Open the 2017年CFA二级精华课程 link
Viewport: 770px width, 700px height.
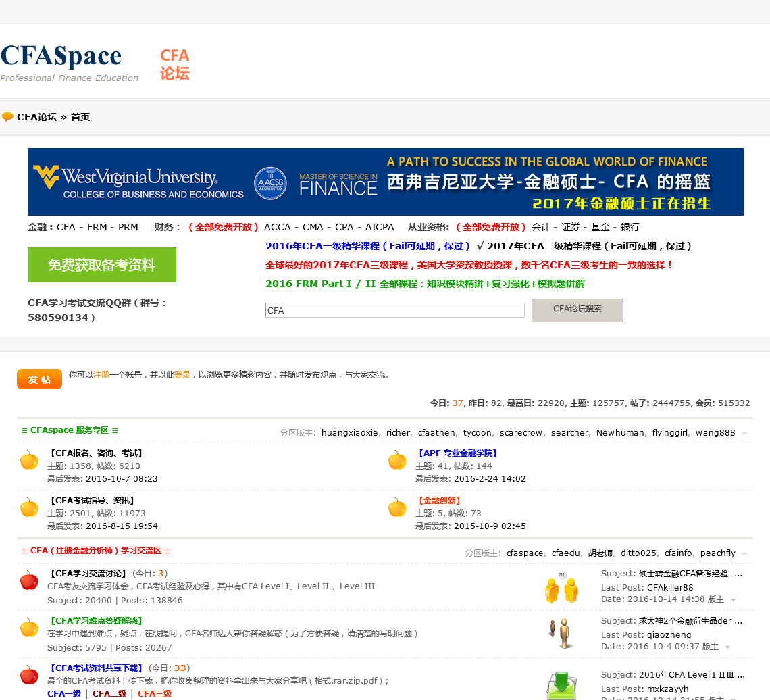click(589, 246)
